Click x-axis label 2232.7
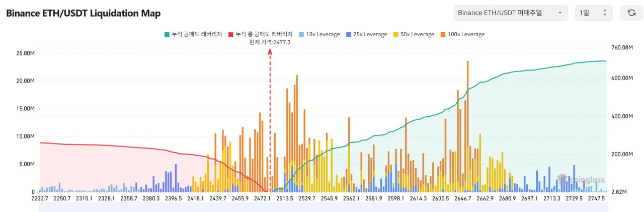This screenshot has height=212, width=644. pyautogui.click(x=40, y=198)
